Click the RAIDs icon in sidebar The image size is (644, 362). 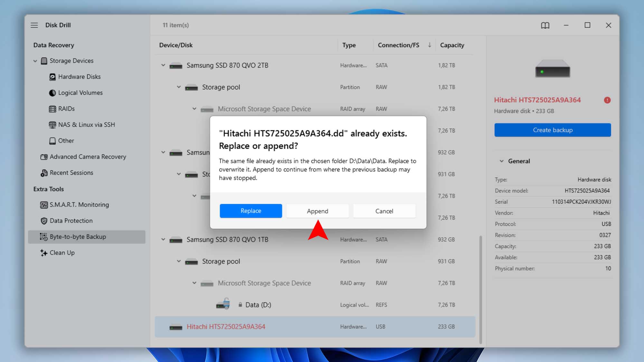pos(52,109)
